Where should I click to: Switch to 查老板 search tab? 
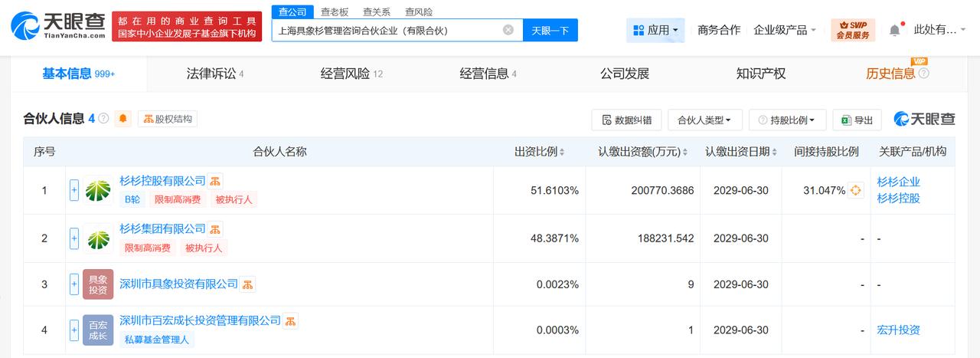334,12
